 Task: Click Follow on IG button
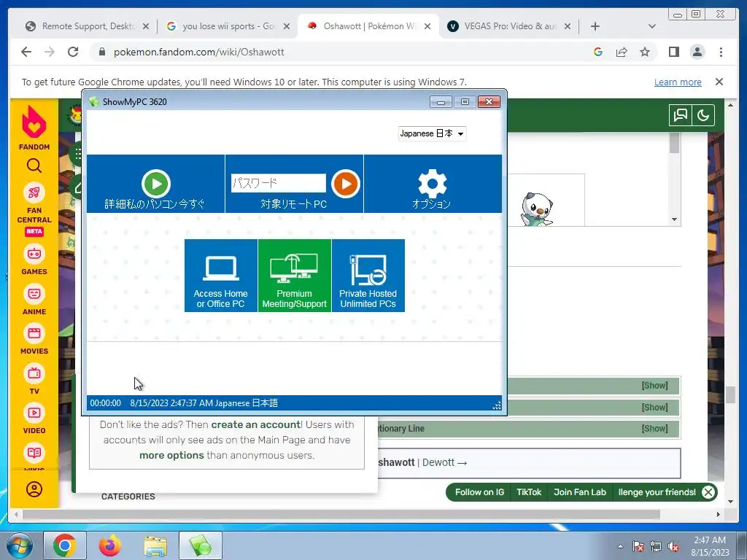point(479,492)
